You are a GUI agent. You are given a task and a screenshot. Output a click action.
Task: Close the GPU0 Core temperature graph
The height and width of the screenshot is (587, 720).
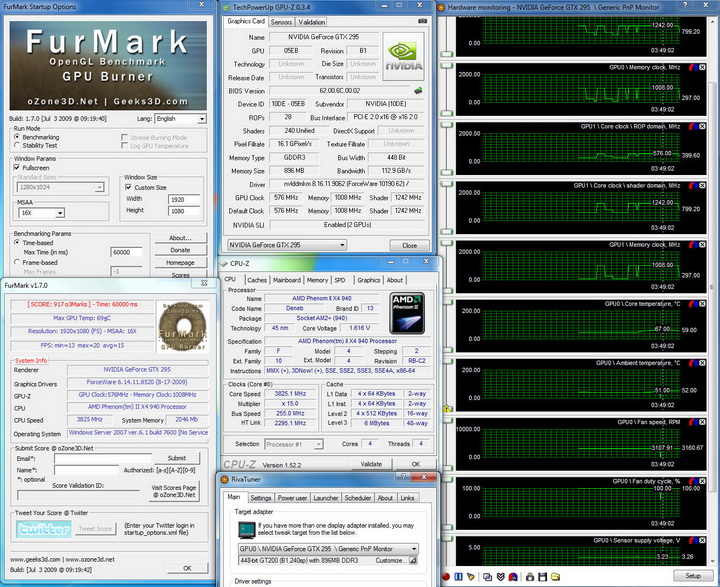(702, 304)
